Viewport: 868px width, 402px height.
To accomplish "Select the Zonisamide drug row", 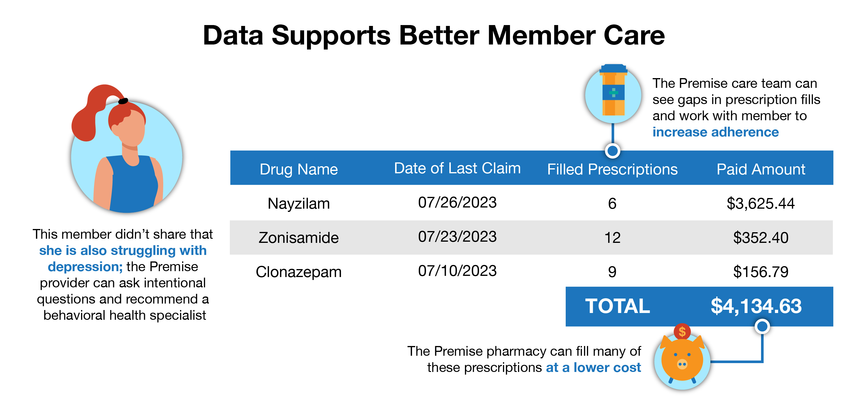I will point(532,238).
